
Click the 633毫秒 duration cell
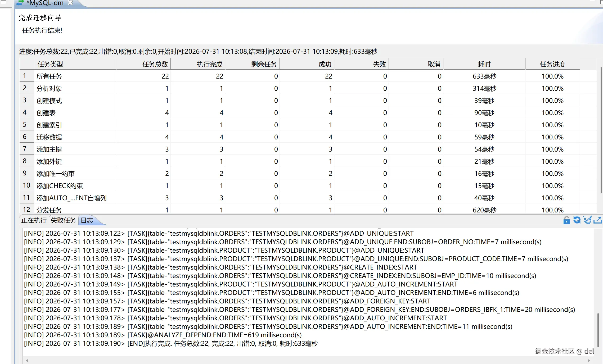[x=484, y=76]
